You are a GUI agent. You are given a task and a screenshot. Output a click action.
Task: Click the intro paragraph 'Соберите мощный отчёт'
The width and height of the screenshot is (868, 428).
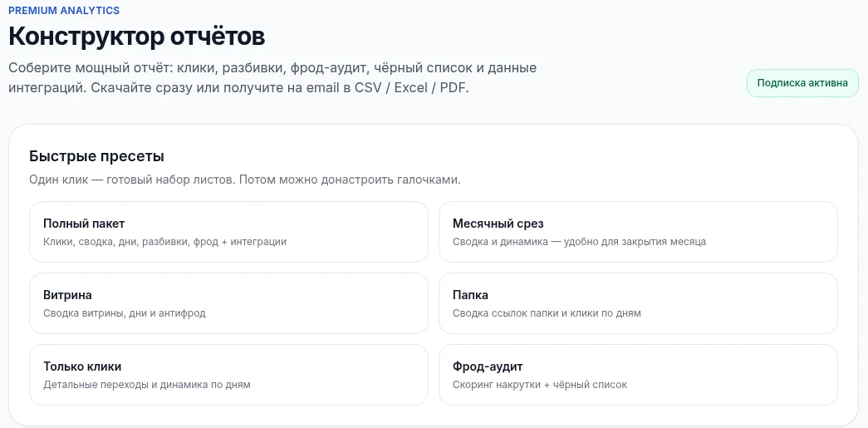(x=272, y=78)
